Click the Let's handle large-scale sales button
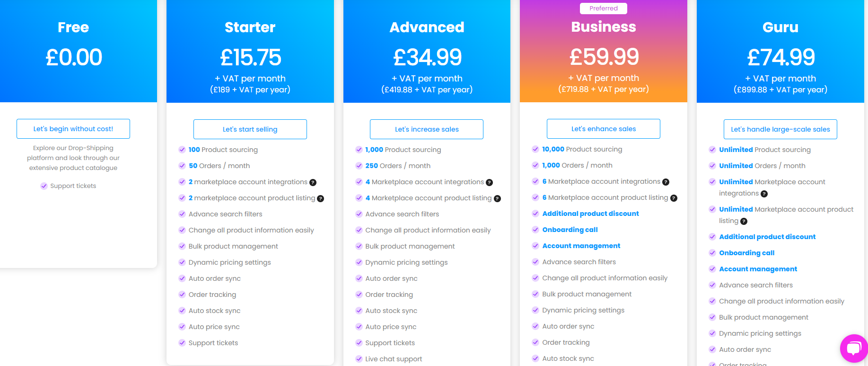 780,129
